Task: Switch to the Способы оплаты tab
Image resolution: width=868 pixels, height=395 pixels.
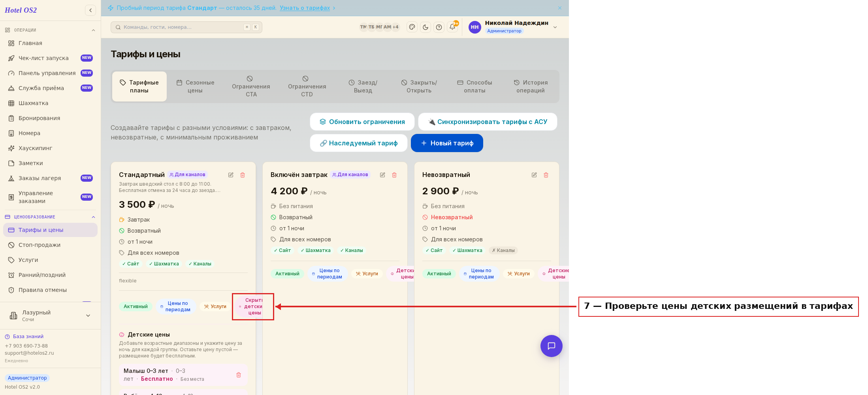Action: pyautogui.click(x=475, y=87)
